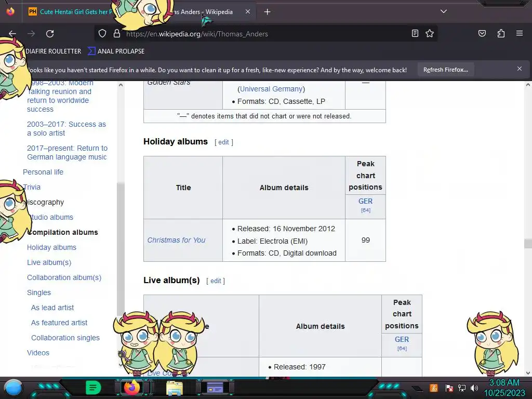The width and height of the screenshot is (532, 399).
Task: Click the Firefox taskbar icon
Action: 132,388
